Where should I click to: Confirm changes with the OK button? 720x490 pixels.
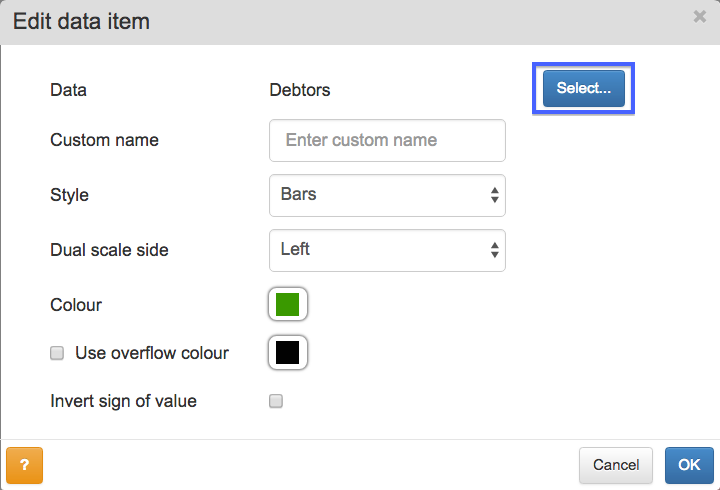[x=689, y=465]
